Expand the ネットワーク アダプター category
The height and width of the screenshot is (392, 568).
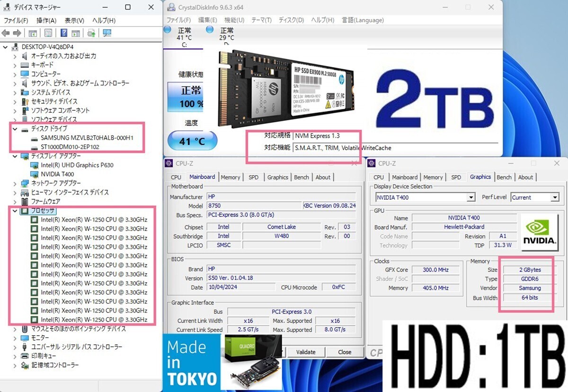point(15,183)
